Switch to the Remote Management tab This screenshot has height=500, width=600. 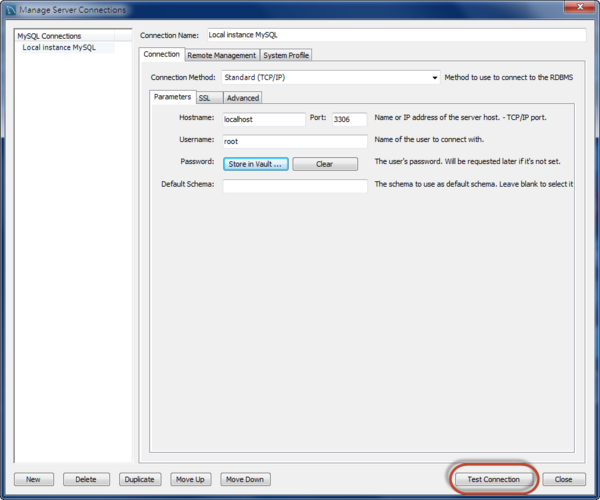tap(221, 55)
